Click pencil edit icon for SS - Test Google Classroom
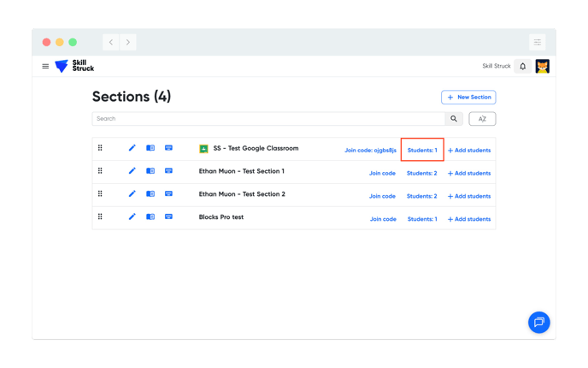Image resolution: width=588 pixels, height=368 pixels. pos(132,148)
